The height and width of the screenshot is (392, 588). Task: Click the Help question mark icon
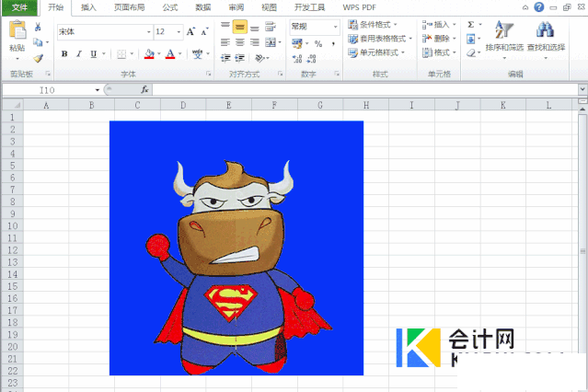click(539, 7)
